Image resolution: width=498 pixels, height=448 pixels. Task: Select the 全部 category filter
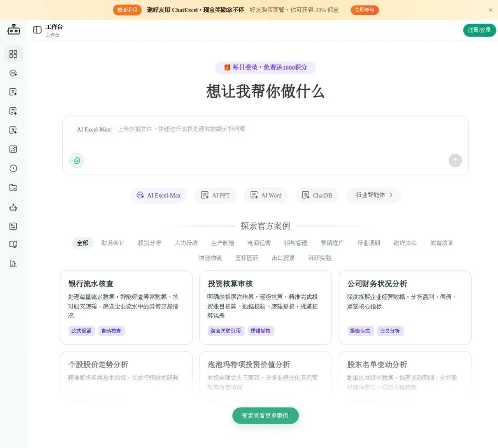pyautogui.click(x=82, y=243)
